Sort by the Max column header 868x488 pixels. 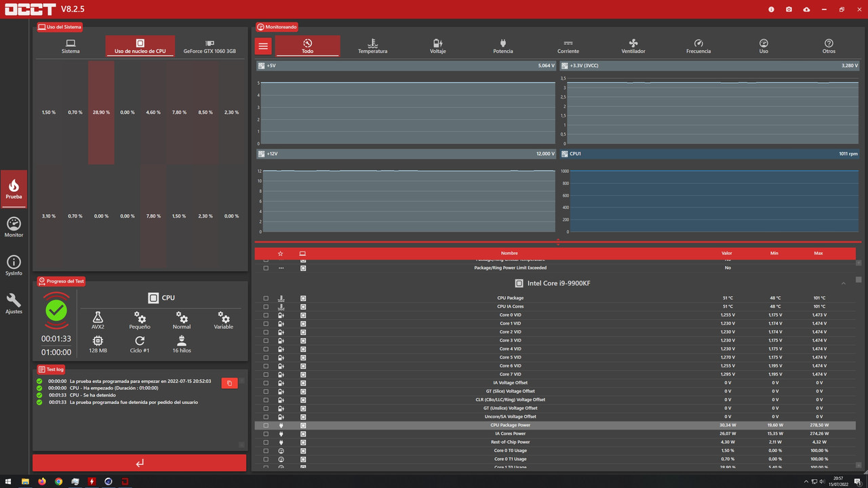click(818, 253)
